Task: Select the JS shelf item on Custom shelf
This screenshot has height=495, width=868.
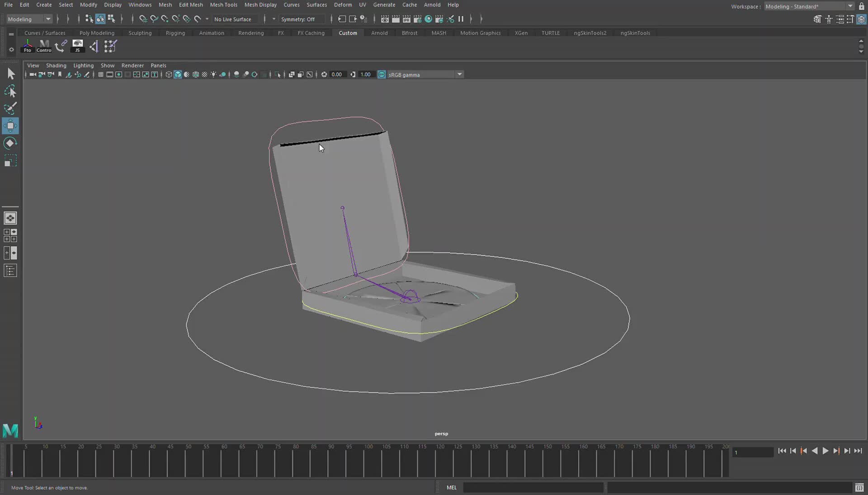Action: [x=77, y=46]
